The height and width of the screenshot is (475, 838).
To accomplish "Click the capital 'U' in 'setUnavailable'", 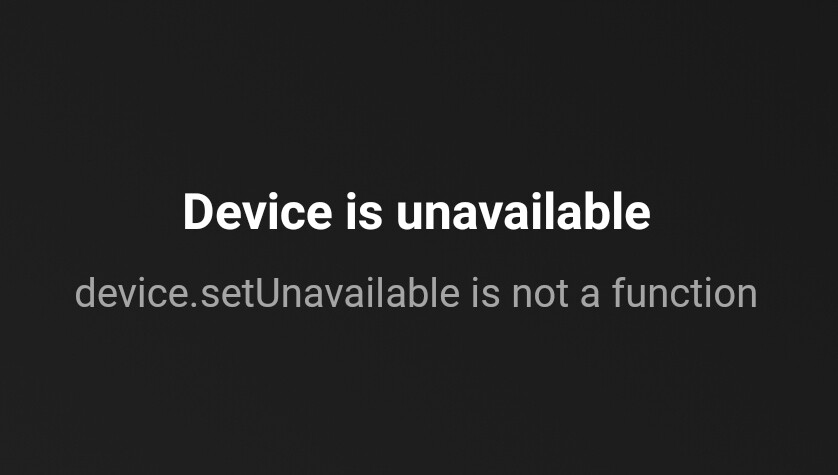I will (x=269, y=293).
